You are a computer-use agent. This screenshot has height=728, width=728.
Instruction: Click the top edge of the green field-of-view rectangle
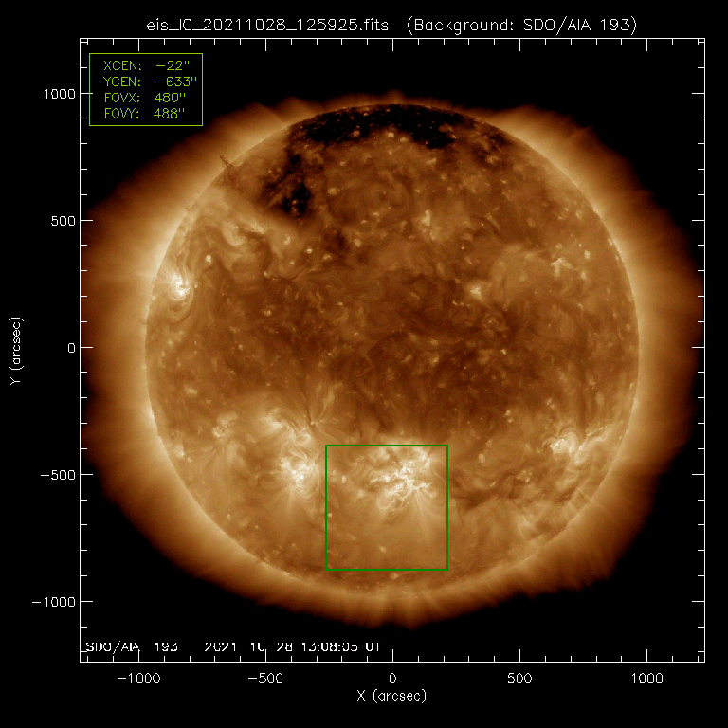coord(387,446)
